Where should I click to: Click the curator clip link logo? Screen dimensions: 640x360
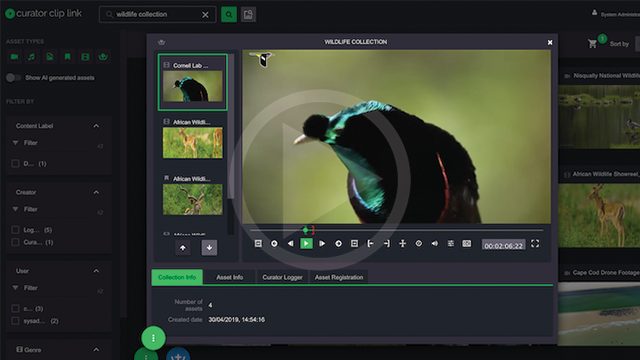44,13
